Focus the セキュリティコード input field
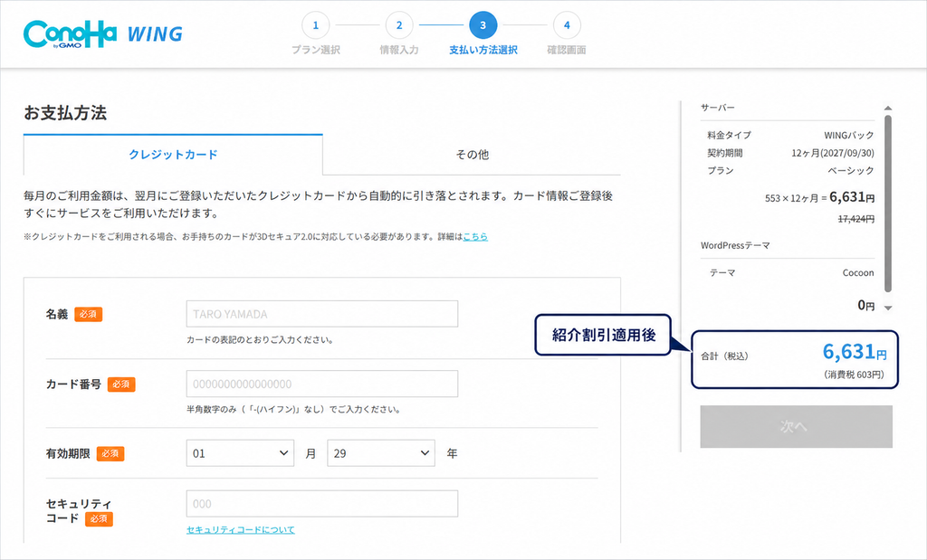The image size is (927, 560). (x=322, y=504)
